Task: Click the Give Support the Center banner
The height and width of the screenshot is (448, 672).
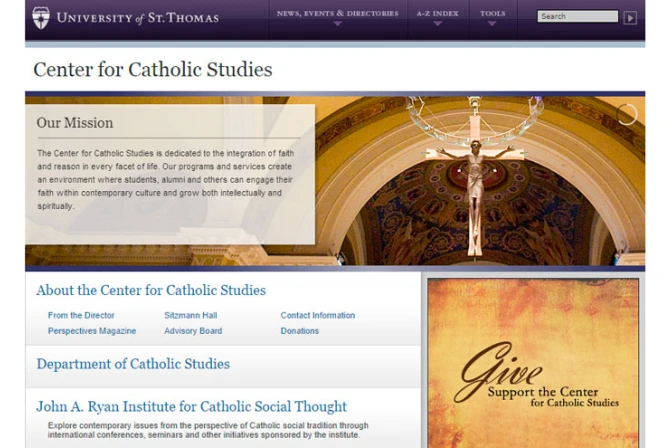Action: point(533,363)
